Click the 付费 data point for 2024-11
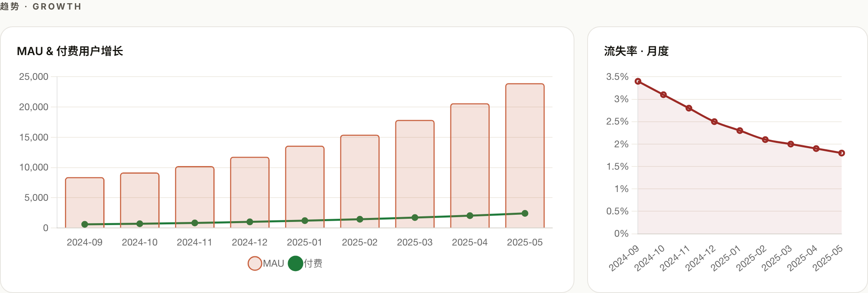868x293 pixels. pyautogui.click(x=195, y=223)
